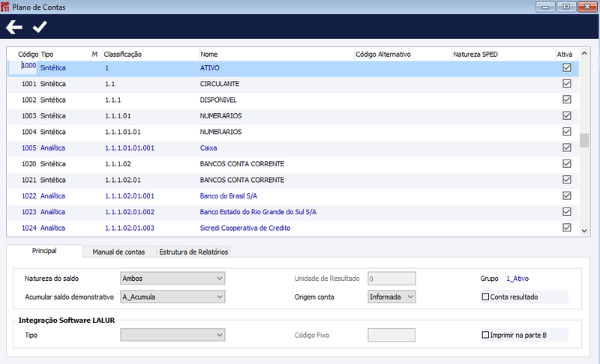Screen dimensions: 600x364
Task: Sort by Nome column header
Action: click(209, 54)
